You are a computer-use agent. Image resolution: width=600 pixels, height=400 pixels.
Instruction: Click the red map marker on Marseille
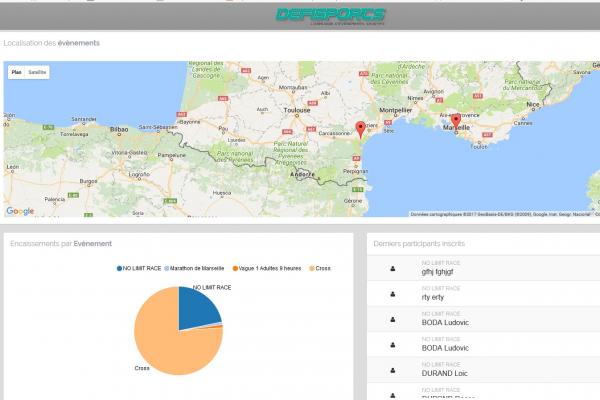(455, 122)
